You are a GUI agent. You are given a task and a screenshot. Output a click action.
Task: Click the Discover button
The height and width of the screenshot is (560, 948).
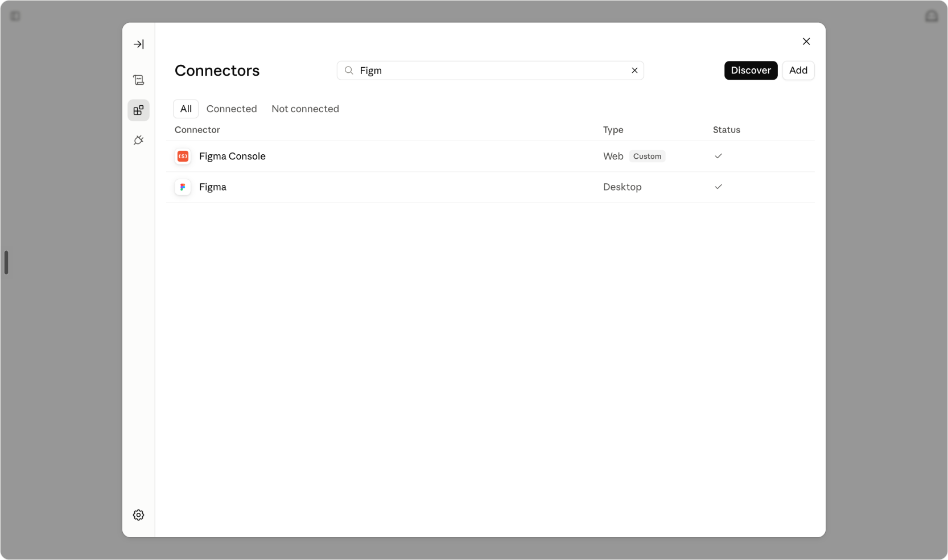pos(751,71)
